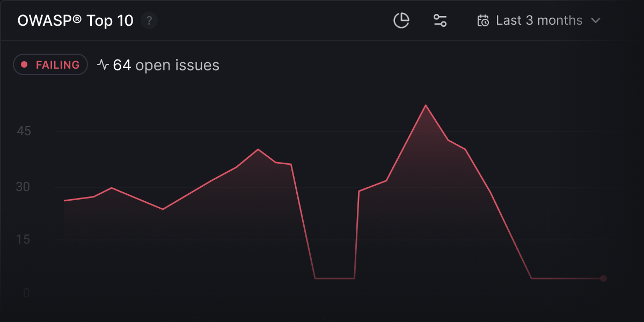Click the calendar clock icon
This screenshot has width=644, height=322.
(484, 21)
